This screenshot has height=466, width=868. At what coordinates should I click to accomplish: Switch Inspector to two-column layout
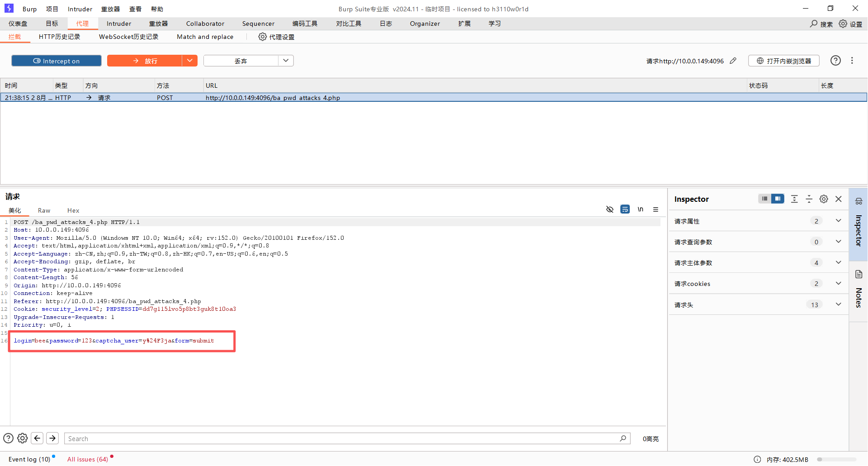(x=778, y=199)
